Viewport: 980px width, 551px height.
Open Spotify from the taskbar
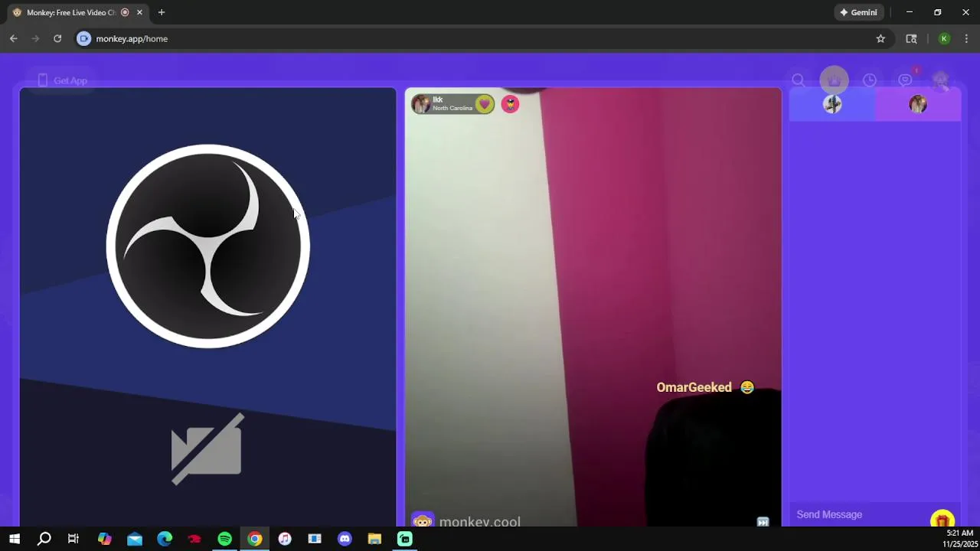click(x=224, y=539)
